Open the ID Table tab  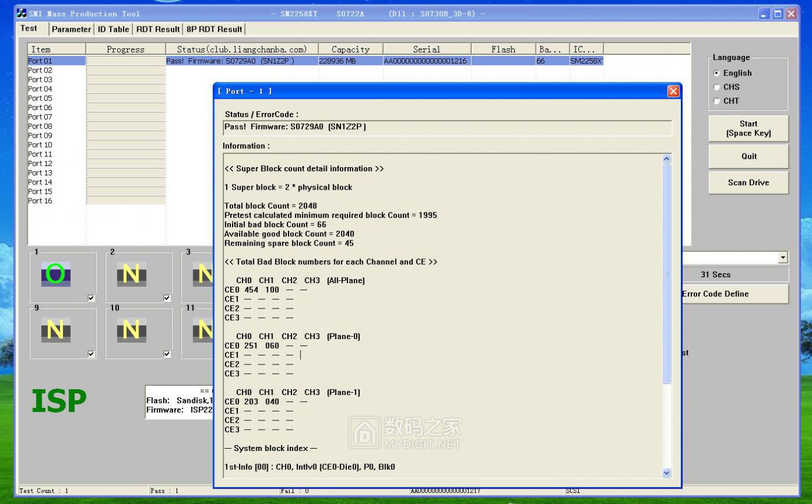coord(113,29)
